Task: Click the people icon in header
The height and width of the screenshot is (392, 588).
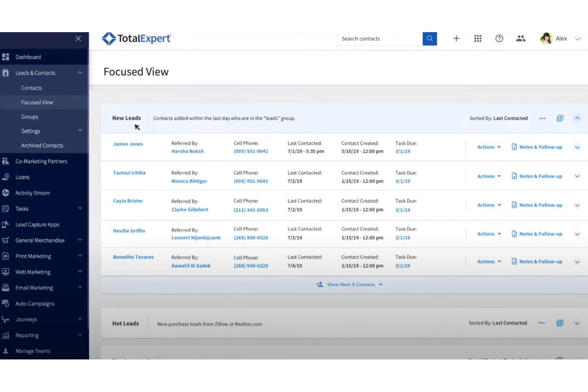Action: (x=520, y=39)
